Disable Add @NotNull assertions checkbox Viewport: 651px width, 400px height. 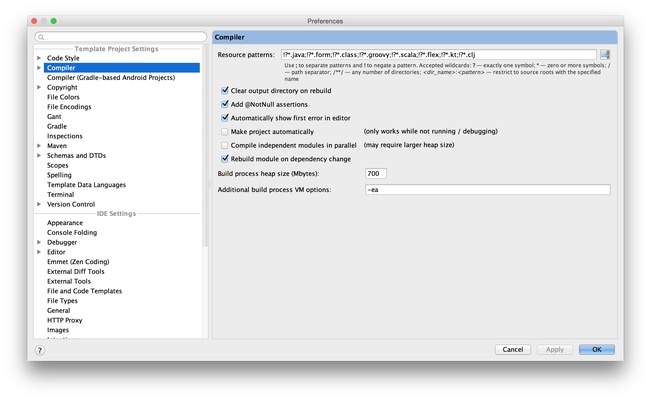coord(225,104)
